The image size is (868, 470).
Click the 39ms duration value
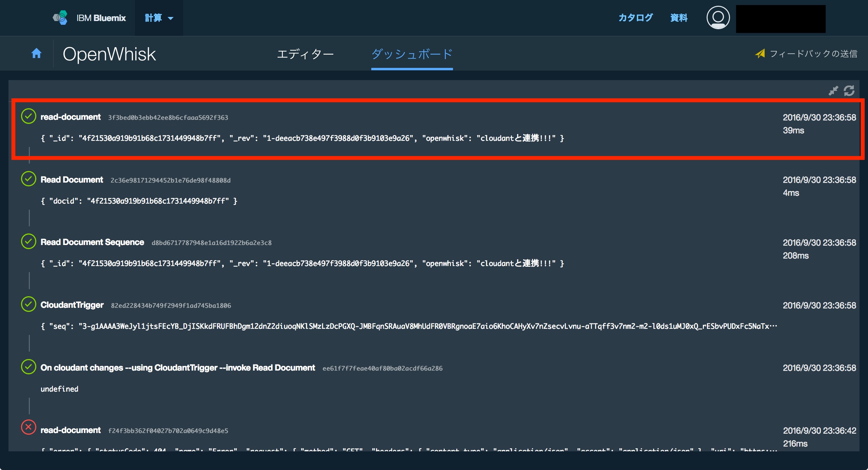click(x=793, y=130)
